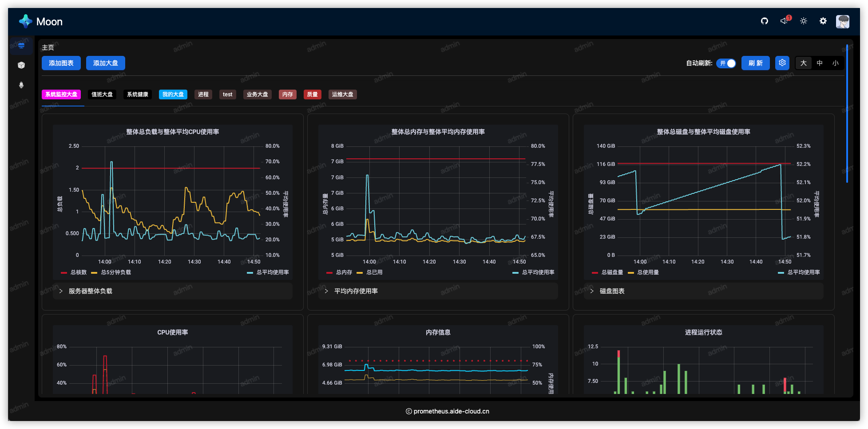Toggle 总已用 legend series
This screenshot has height=429, width=868.
click(x=369, y=272)
